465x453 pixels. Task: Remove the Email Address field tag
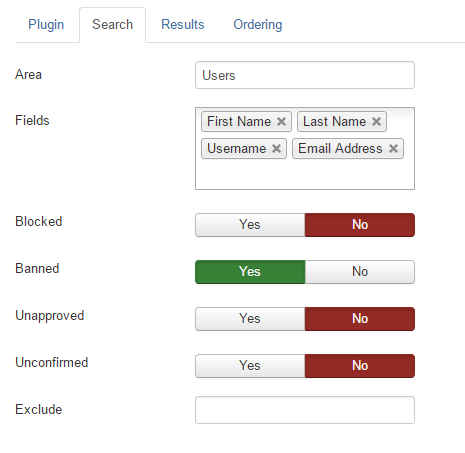pos(393,149)
